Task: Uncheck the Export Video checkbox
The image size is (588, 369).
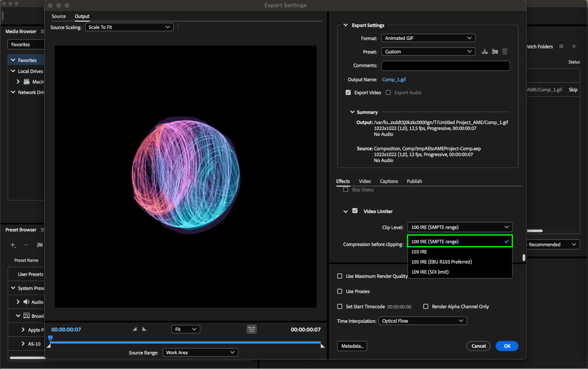Action: point(348,92)
